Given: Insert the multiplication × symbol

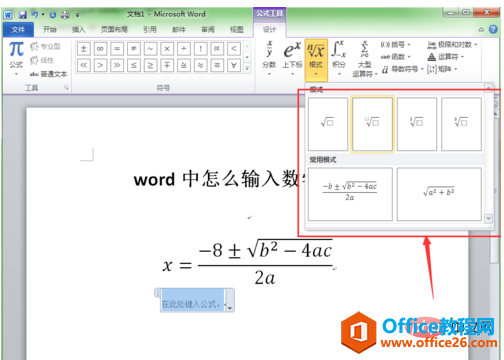Looking at the screenshot, I should [167, 49].
